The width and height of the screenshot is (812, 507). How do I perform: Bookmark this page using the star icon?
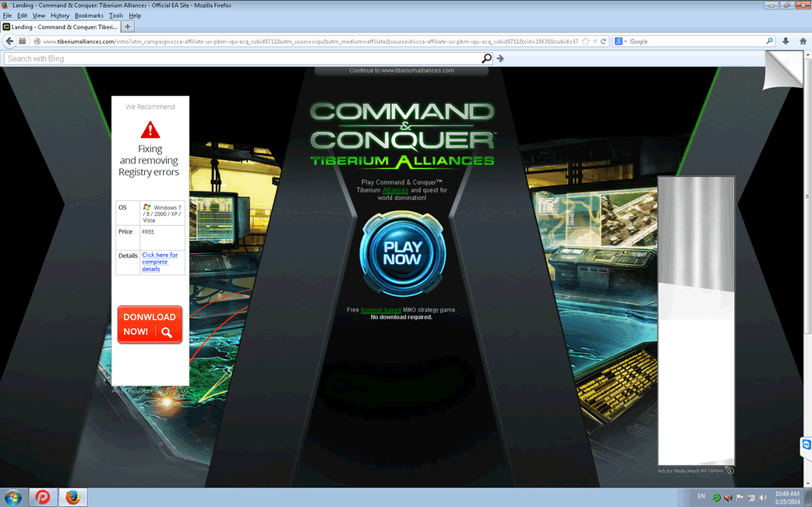coord(586,41)
